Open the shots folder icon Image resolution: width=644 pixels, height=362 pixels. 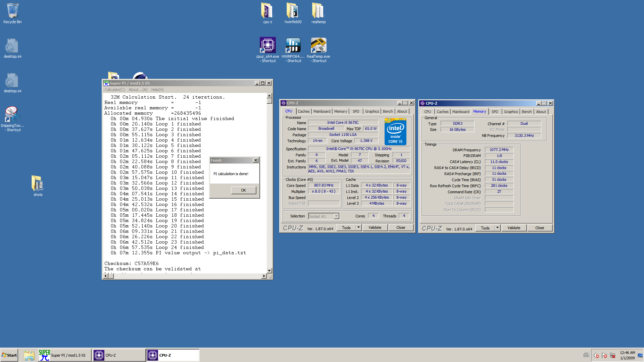click(38, 186)
